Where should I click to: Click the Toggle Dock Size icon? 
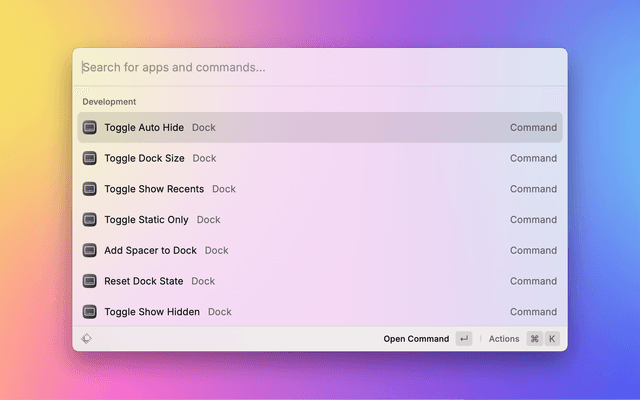pos(90,158)
